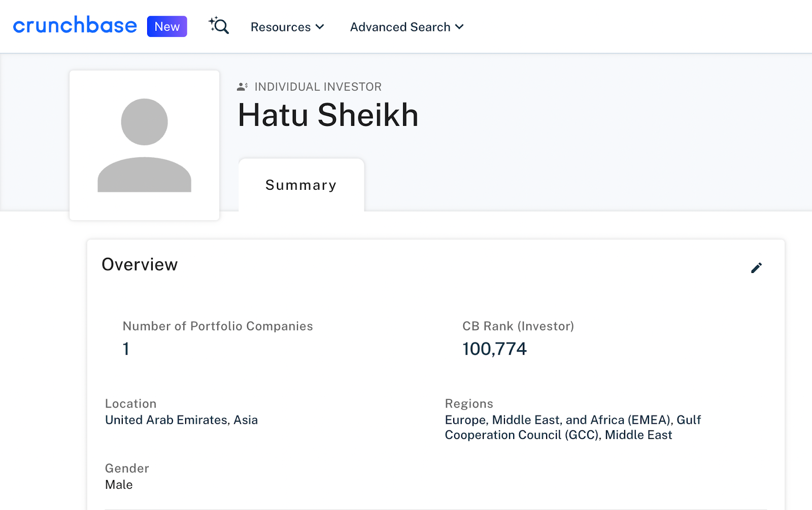Click the Hatu Sheikh profile name

tap(328, 115)
